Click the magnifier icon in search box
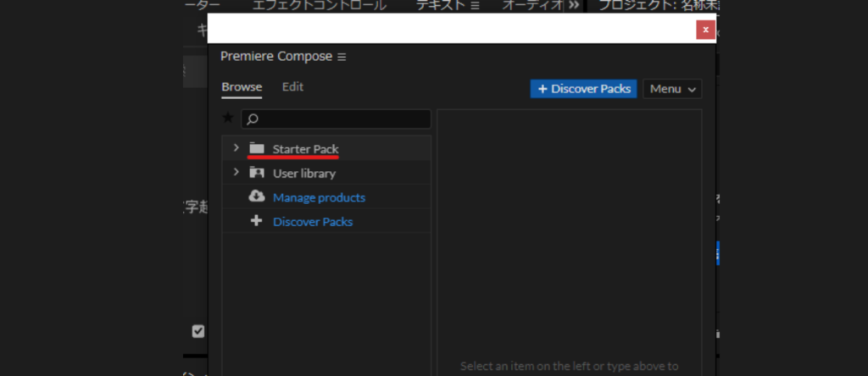The width and height of the screenshot is (868, 376). point(252,119)
